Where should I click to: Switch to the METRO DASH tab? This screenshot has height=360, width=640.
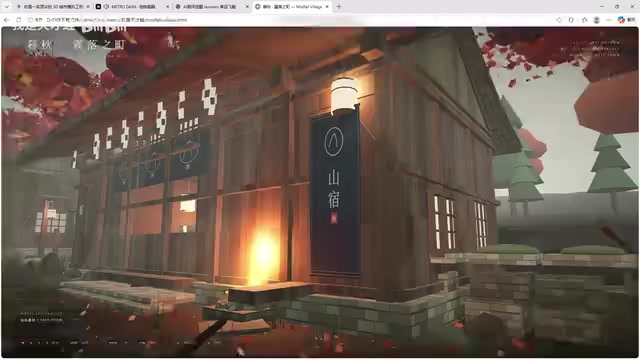tap(133, 7)
